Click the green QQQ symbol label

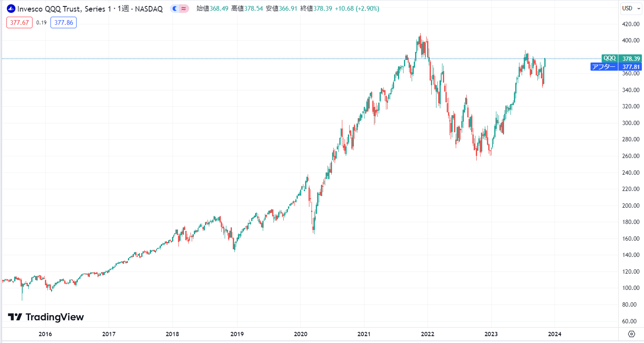610,58
